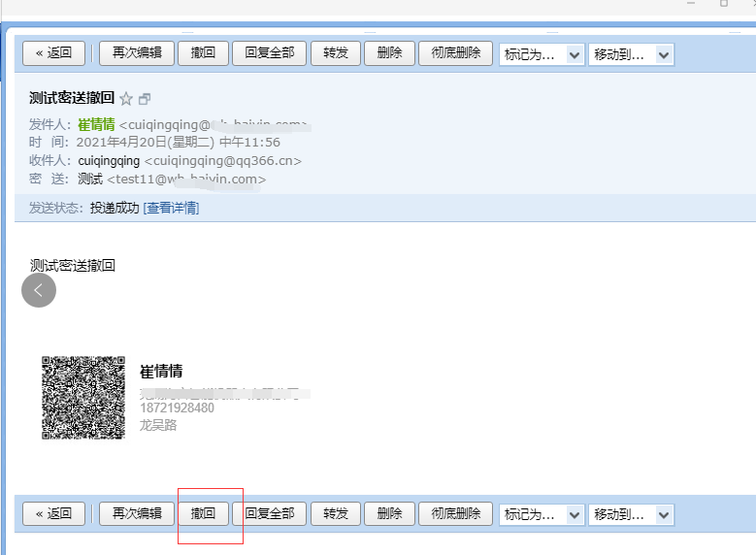This screenshot has height=555, width=756.
Task: Click the bottom 返回 button
Action: click(x=54, y=513)
